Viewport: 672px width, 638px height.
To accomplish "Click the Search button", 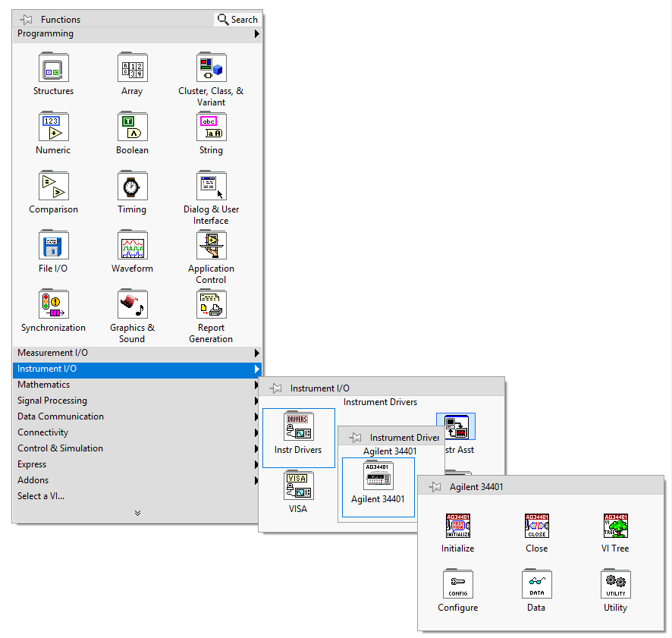I will click(237, 19).
